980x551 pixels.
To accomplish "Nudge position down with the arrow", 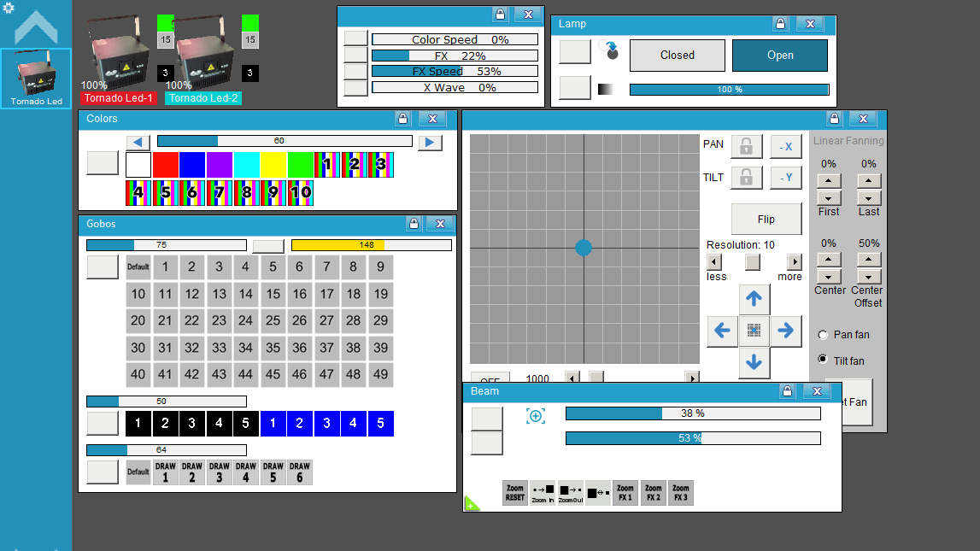I will pyautogui.click(x=754, y=362).
